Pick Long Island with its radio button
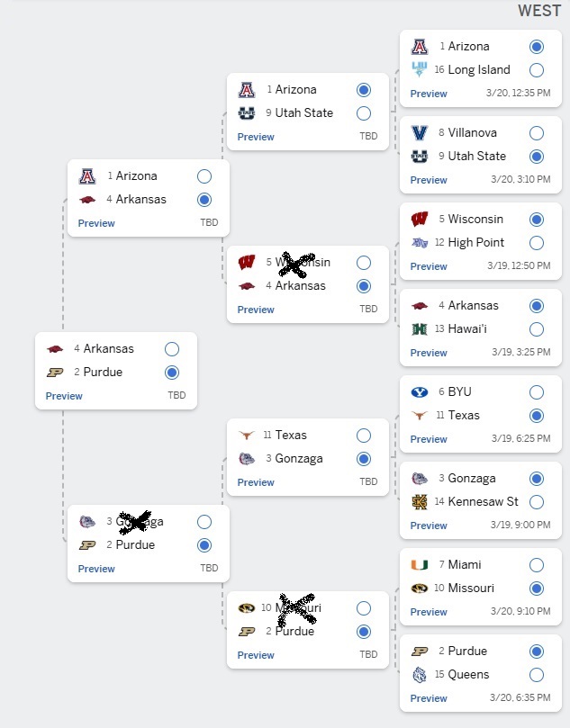Image resolution: width=570 pixels, height=728 pixels. tap(537, 69)
